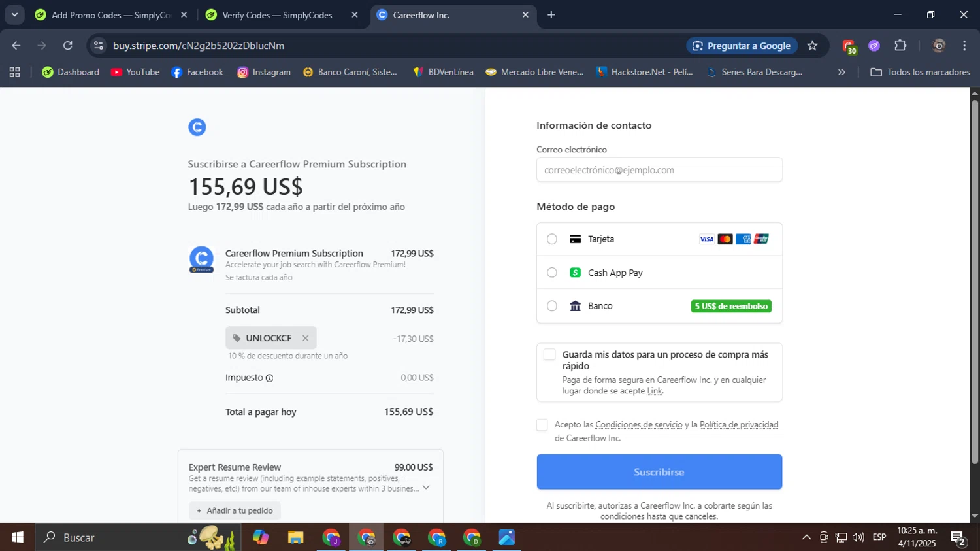Add Expert Resume Review to the order
Image resolution: width=980 pixels, height=551 pixels.
point(235,510)
